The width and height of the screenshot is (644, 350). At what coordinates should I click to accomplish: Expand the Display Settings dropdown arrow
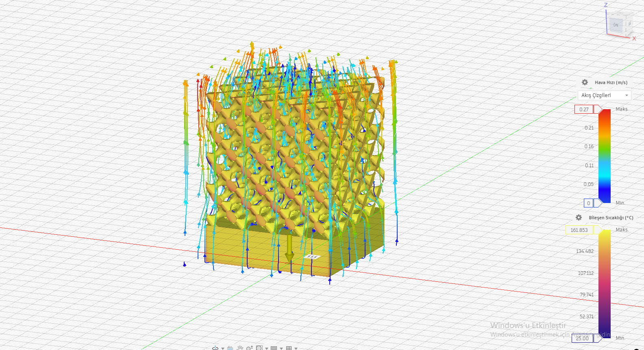pos(281,348)
